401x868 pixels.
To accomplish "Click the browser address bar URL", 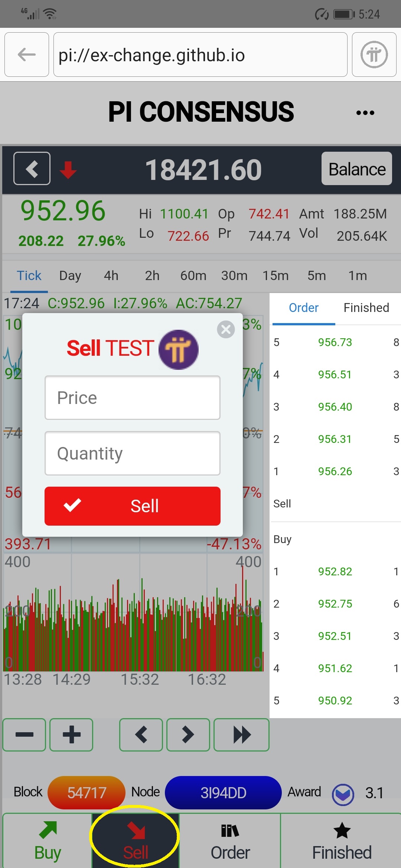I will pos(200,55).
